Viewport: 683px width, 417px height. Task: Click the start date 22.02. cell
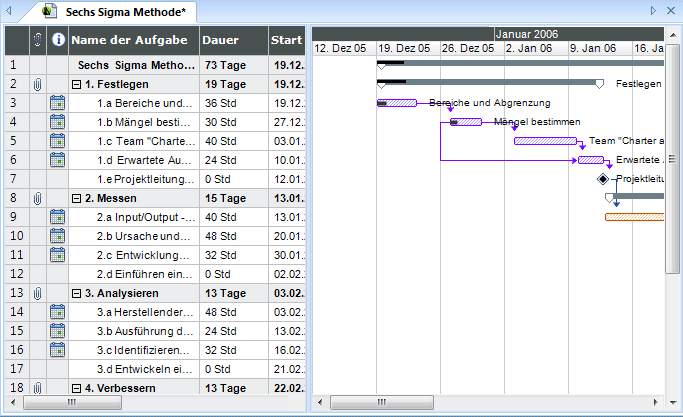287,387
